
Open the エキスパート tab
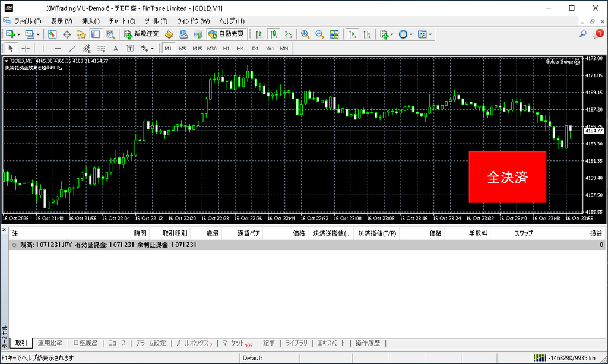pyautogui.click(x=331, y=343)
